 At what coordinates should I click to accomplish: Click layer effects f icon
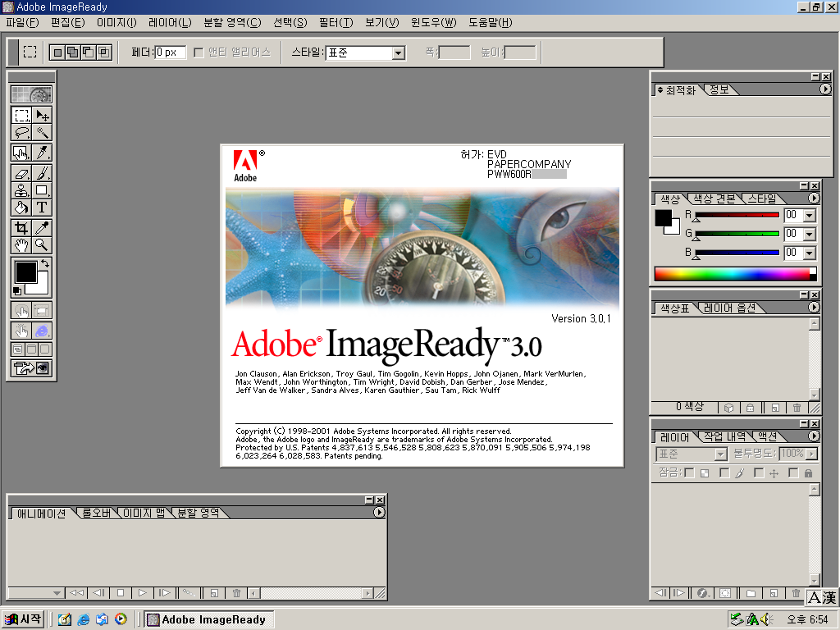(x=702, y=593)
